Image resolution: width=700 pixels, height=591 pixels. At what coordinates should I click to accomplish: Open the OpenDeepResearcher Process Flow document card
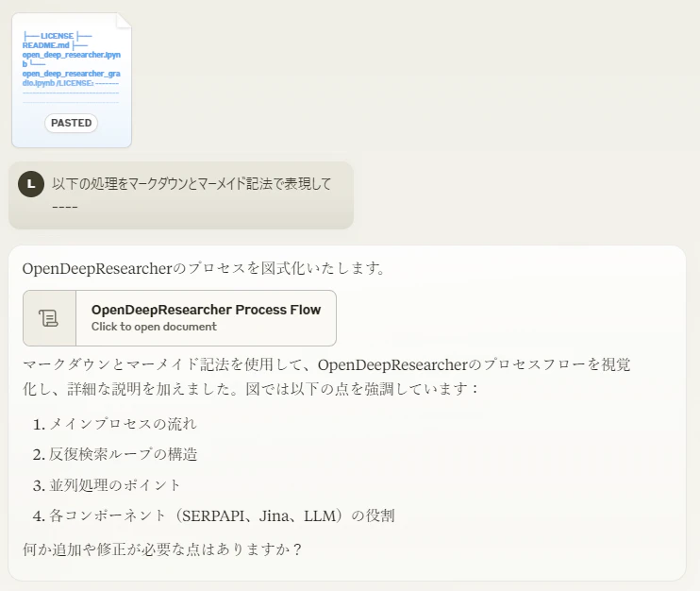coord(179,318)
